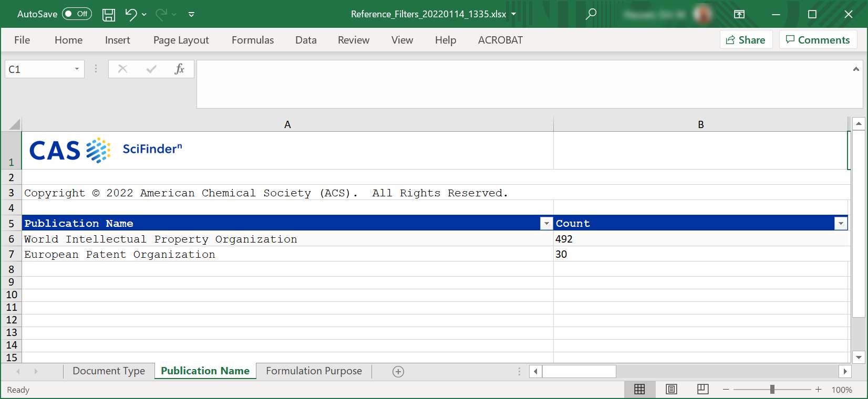This screenshot has height=399, width=868.
Task: Open the Undo history dropdown arrow
Action: tap(144, 15)
